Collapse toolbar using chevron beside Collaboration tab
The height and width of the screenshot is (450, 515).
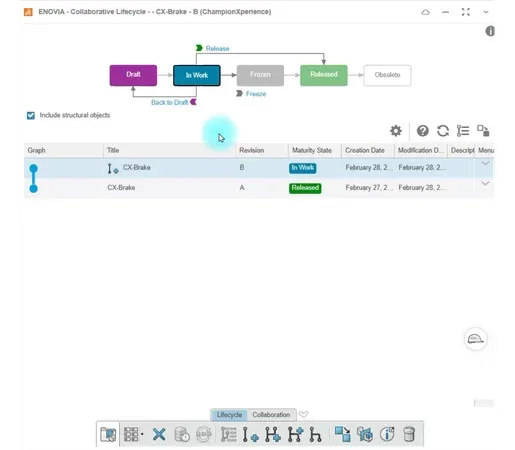[303, 414]
